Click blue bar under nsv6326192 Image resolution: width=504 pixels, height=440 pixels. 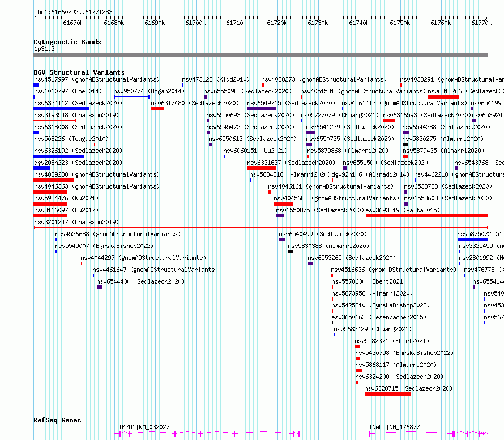[x=58, y=156]
